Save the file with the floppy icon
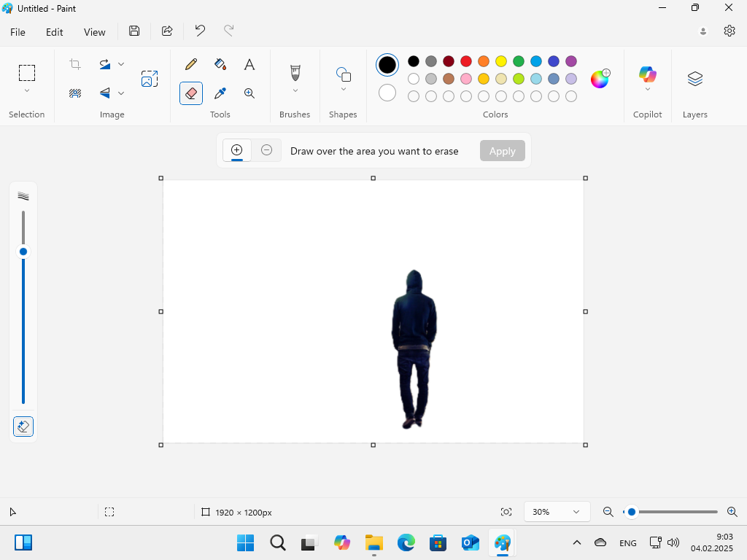This screenshot has height=560, width=747. pyautogui.click(x=134, y=31)
